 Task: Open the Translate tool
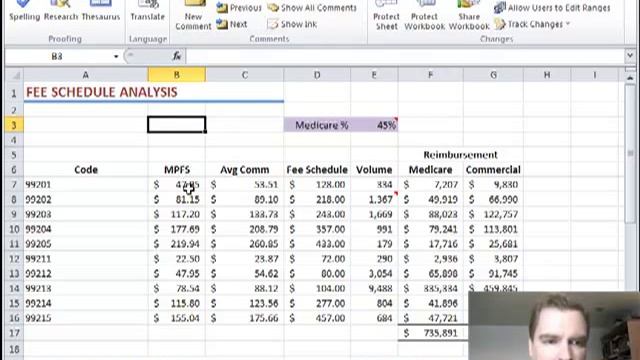(147, 11)
